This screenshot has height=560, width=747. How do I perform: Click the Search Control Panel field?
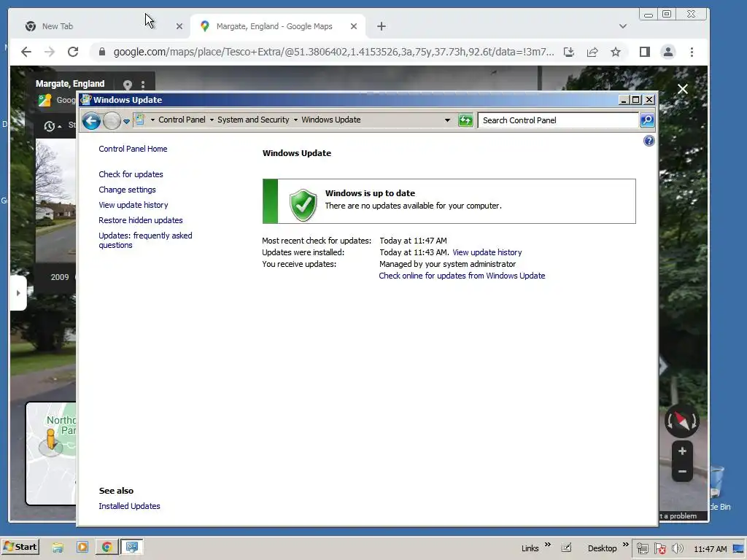558,120
